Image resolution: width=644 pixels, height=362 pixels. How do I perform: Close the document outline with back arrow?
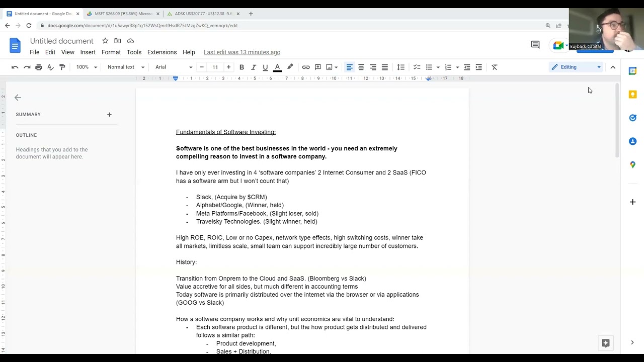(x=18, y=98)
